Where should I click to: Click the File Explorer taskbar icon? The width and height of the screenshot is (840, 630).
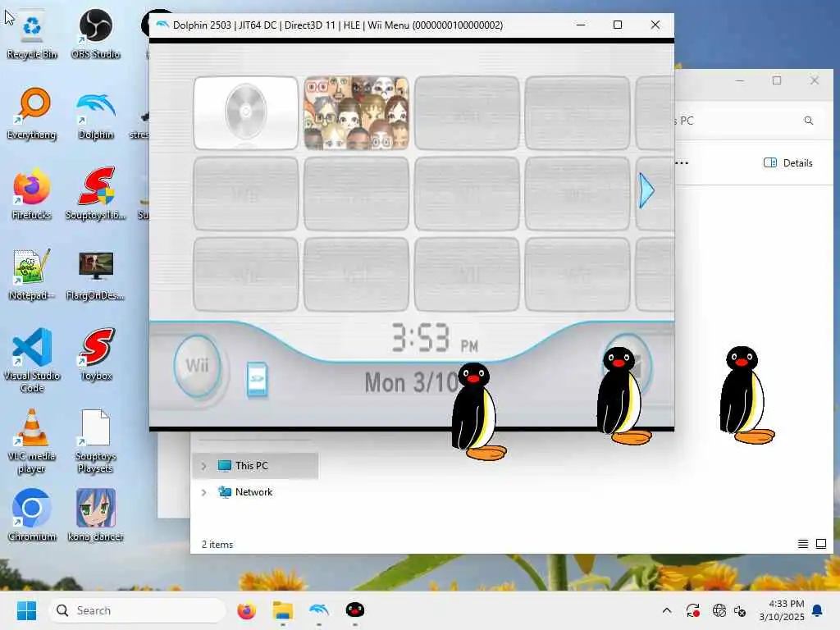(x=282, y=610)
